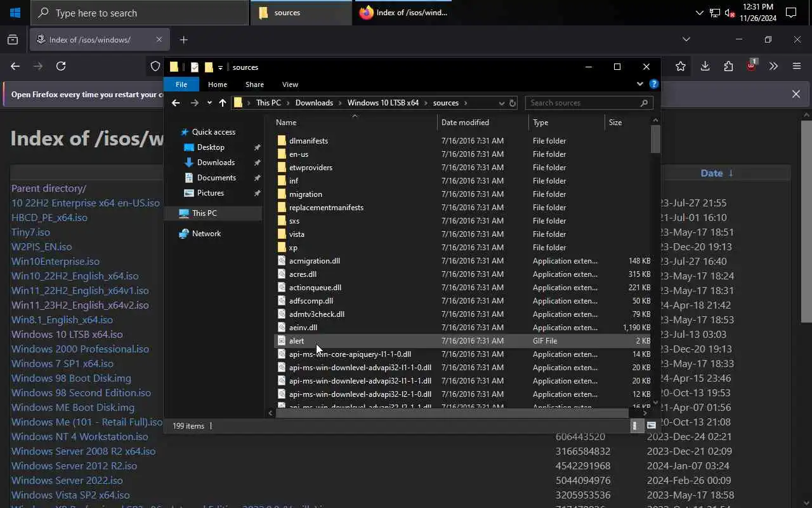Open Windows Start menu

tap(15, 13)
